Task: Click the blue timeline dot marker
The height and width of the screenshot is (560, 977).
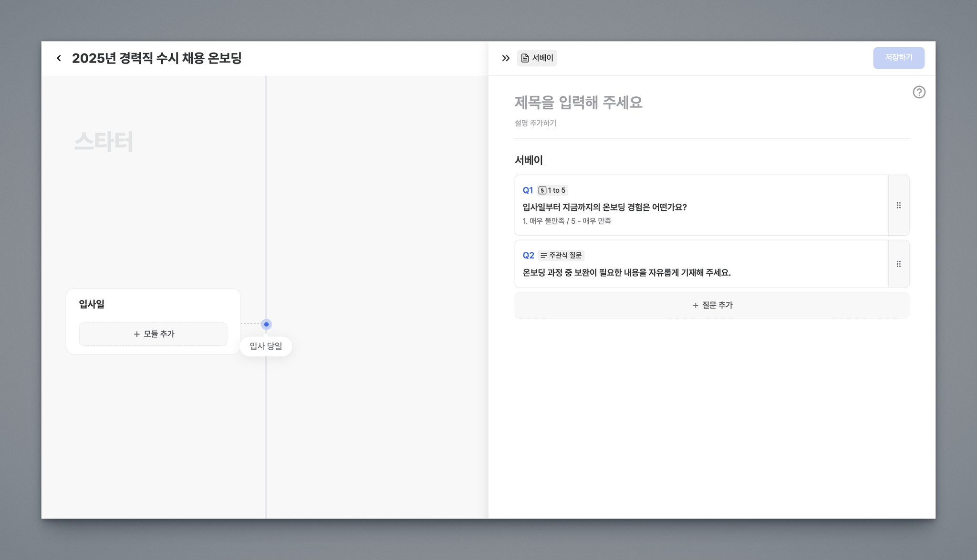Action: tap(266, 324)
